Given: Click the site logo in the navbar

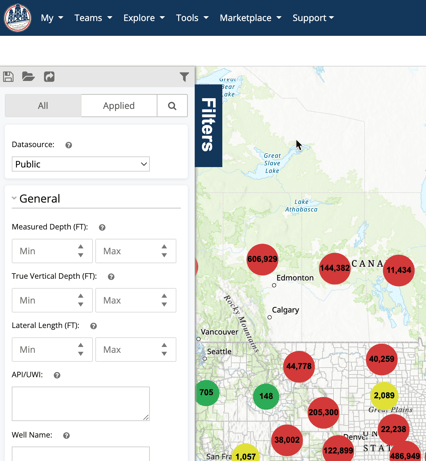Looking at the screenshot, I should [x=18, y=18].
